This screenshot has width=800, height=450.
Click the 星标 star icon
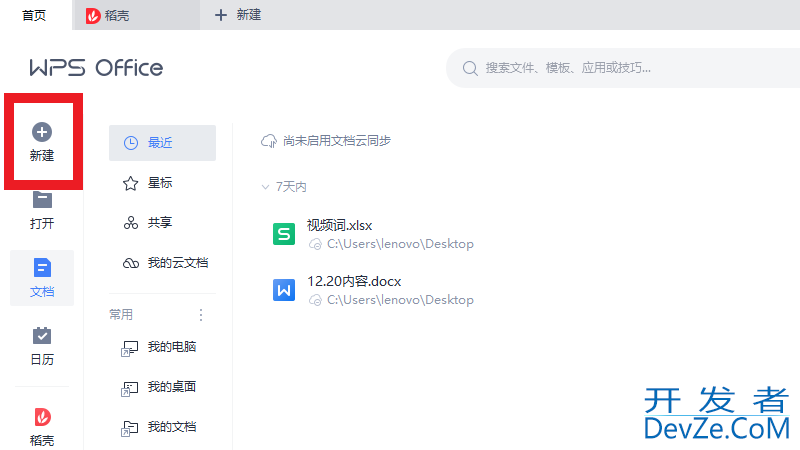131,183
